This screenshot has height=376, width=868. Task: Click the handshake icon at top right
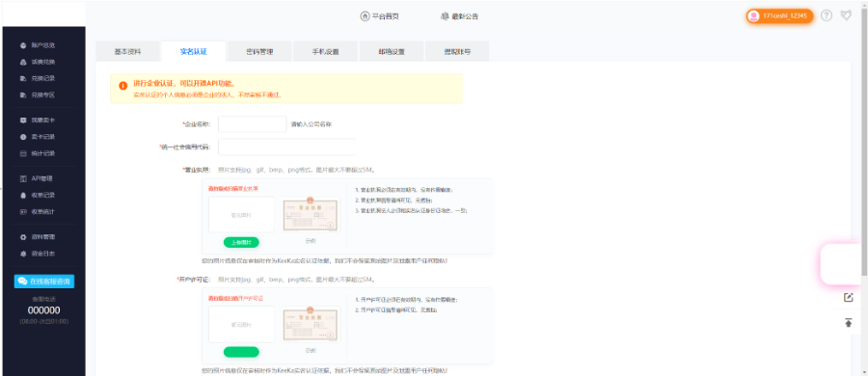pos(845,16)
